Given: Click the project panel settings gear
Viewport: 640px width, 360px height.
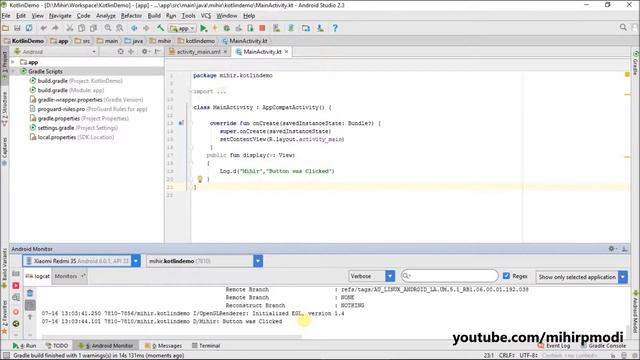Looking at the screenshot, I should point(145,51).
